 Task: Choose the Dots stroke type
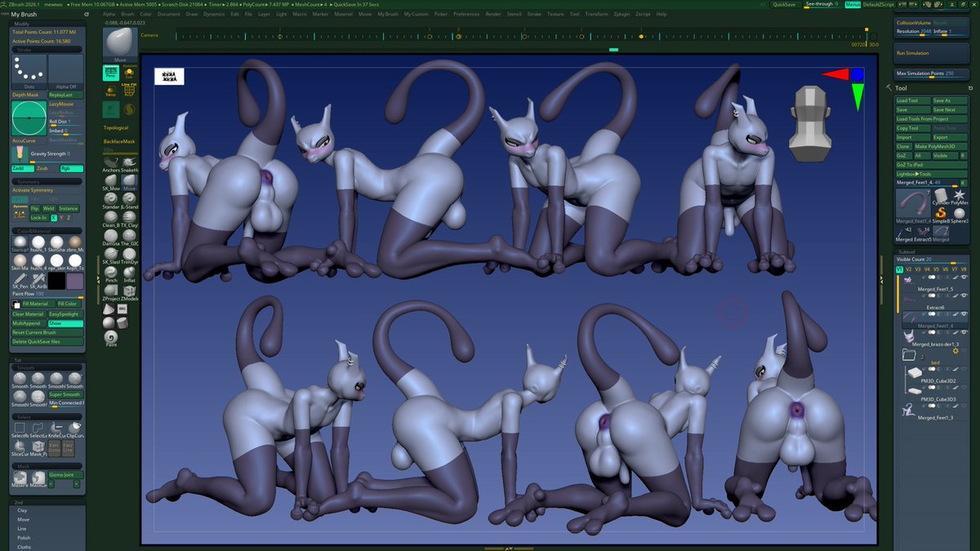coord(29,72)
